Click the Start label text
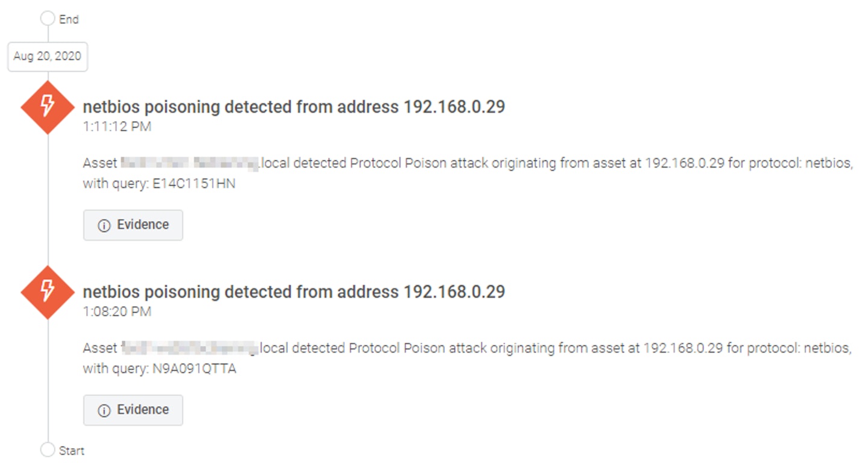 pos(72,450)
